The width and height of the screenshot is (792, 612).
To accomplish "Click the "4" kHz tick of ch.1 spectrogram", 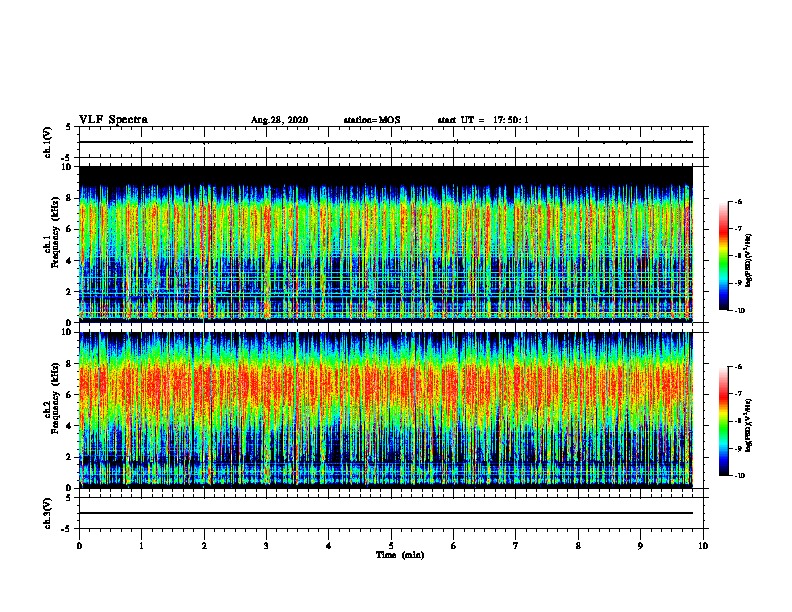I will (x=69, y=261).
